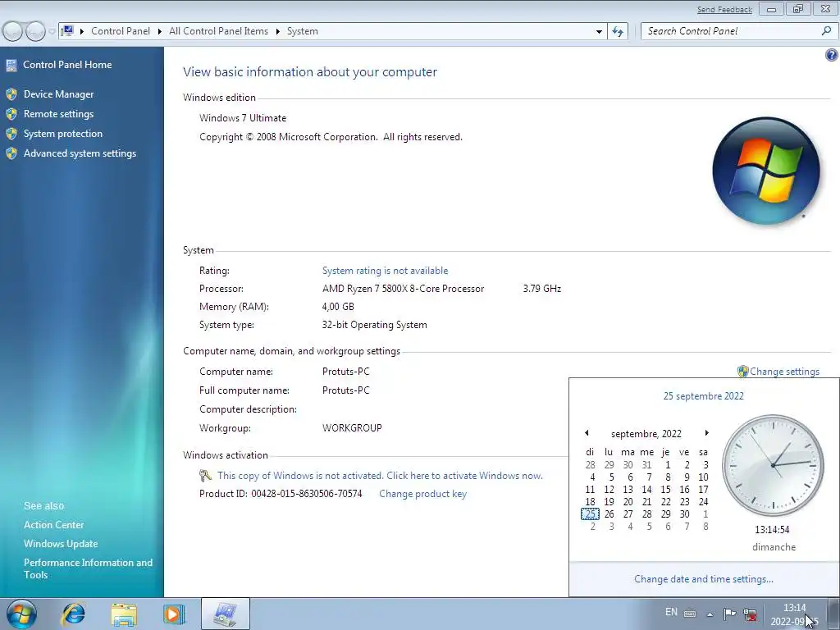Select the Control Panel breadcrumb
840x630 pixels.
point(121,31)
